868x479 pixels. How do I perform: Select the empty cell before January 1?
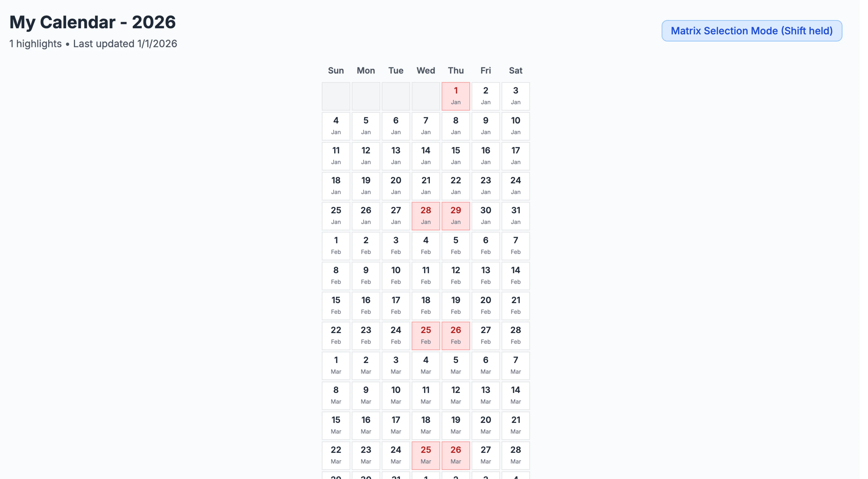pyautogui.click(x=426, y=96)
